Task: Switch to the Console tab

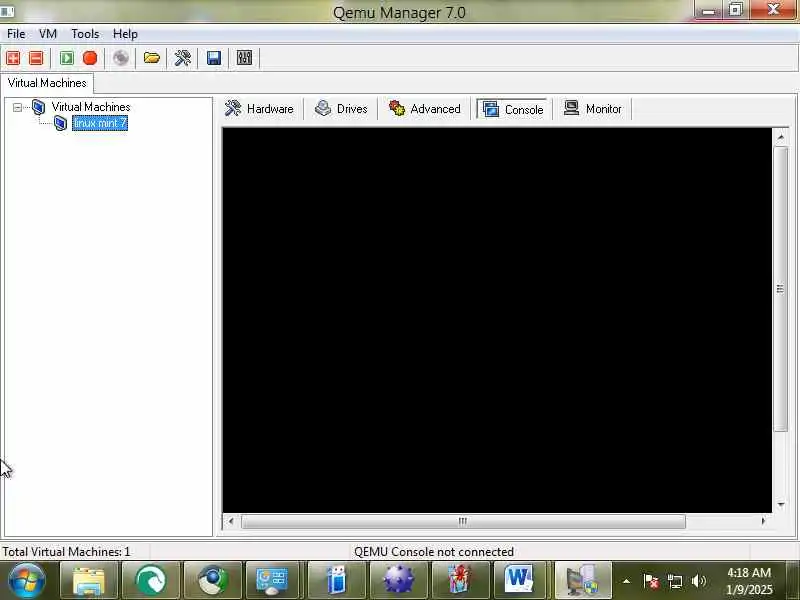Action: tap(513, 109)
